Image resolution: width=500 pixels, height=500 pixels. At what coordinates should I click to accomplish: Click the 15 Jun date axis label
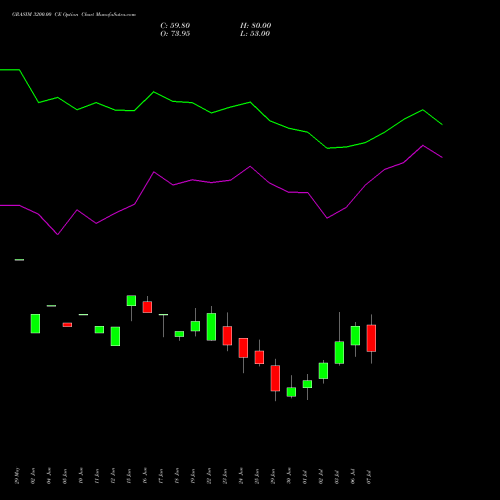point(130,476)
